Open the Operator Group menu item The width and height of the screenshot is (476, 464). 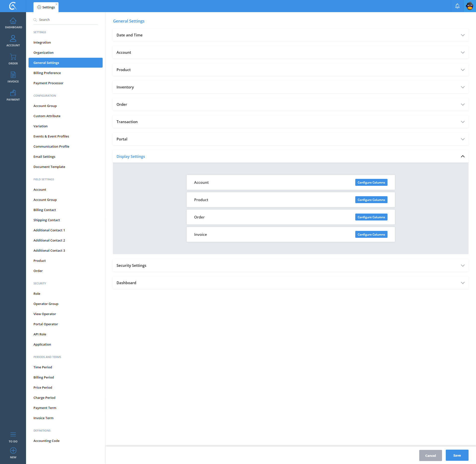pos(46,304)
